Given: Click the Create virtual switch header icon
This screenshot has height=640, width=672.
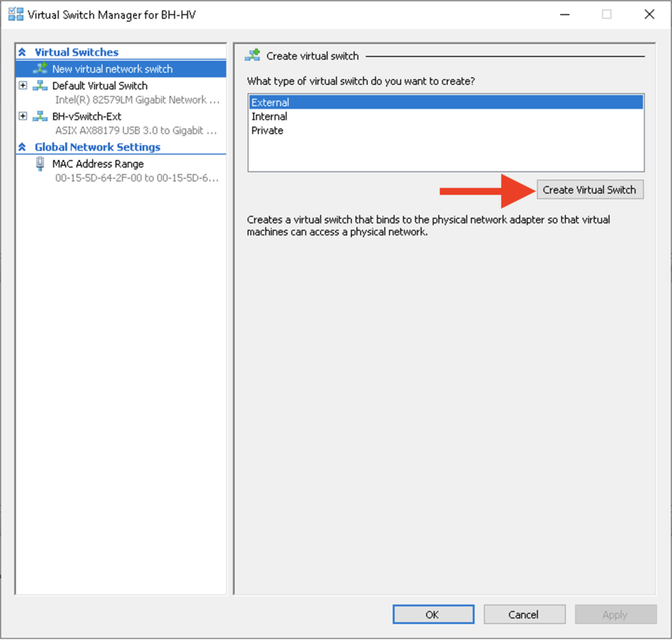Looking at the screenshot, I should [x=253, y=55].
